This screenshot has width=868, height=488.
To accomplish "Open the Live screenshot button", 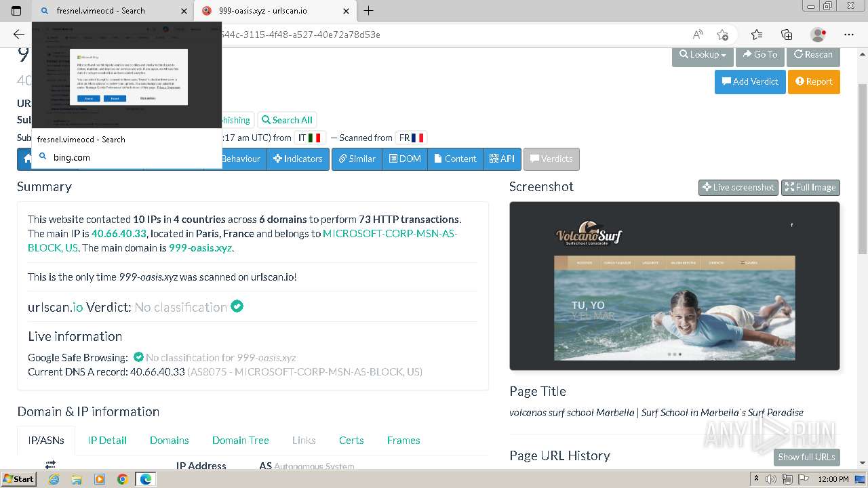I will 738,188.
